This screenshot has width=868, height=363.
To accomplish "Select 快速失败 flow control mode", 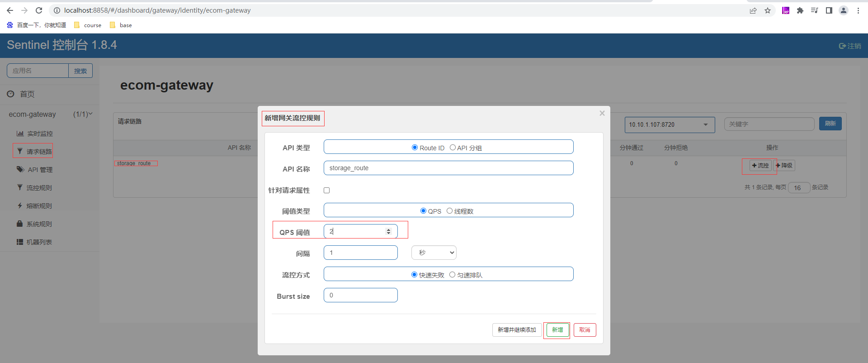I will coord(414,275).
